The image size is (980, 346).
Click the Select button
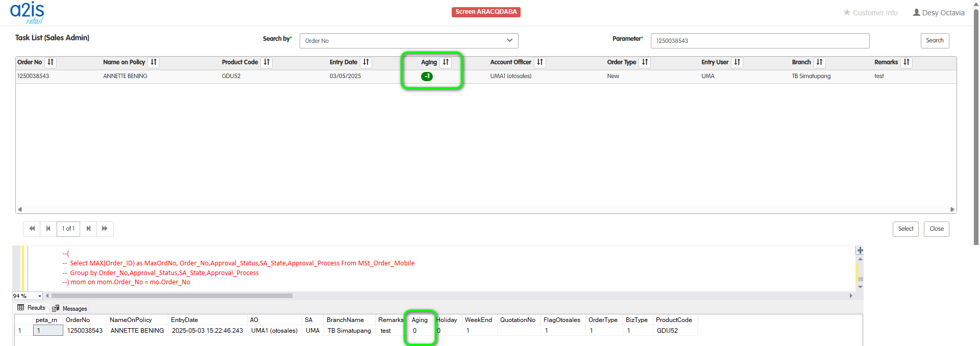click(905, 229)
